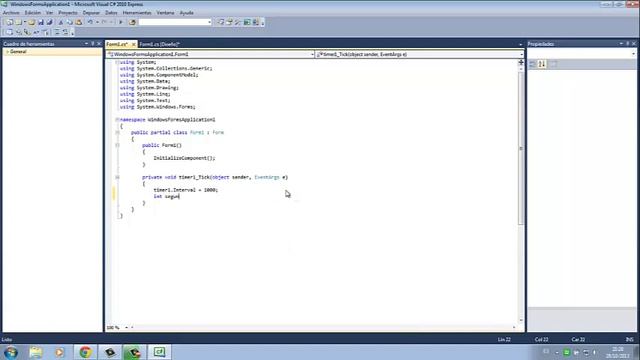Open Windows Media Player from taskbar
This screenshot has height=360, width=640.
(60, 352)
